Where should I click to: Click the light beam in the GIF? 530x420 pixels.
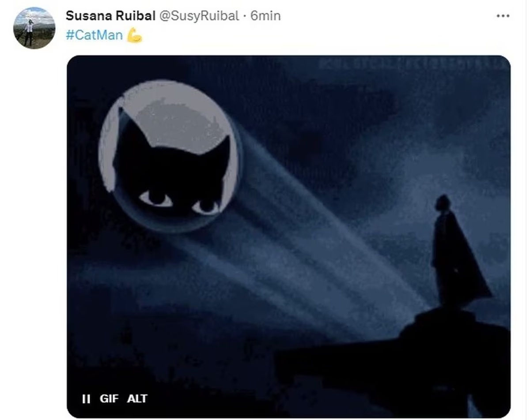tap(309, 247)
